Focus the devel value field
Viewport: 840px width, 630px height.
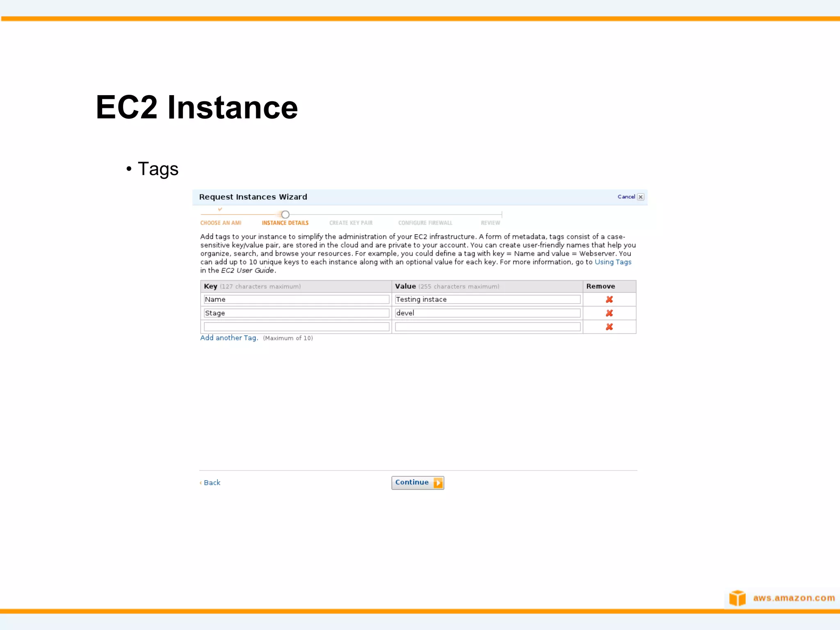[x=487, y=313]
